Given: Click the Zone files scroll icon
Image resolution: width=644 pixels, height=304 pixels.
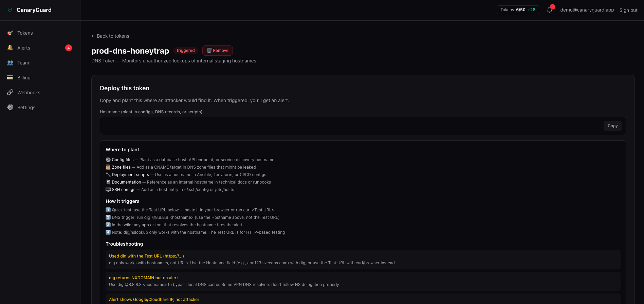Looking at the screenshot, I should pyautogui.click(x=108, y=167).
